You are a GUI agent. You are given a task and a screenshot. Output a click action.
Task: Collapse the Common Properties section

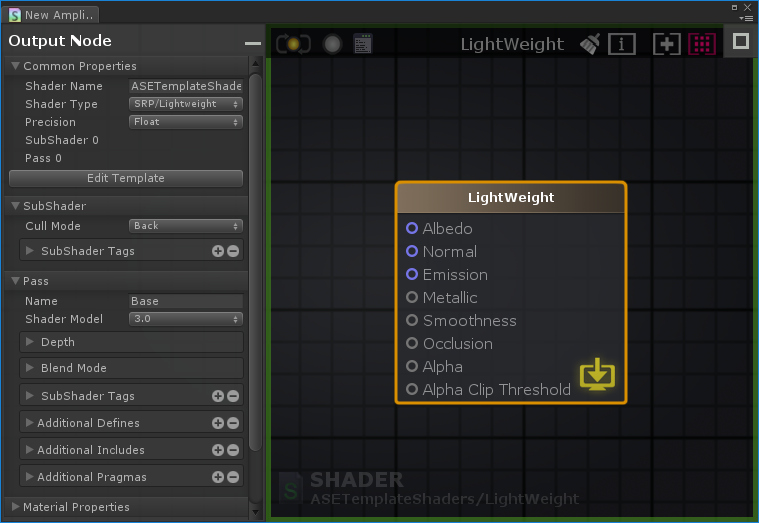[x=15, y=66]
